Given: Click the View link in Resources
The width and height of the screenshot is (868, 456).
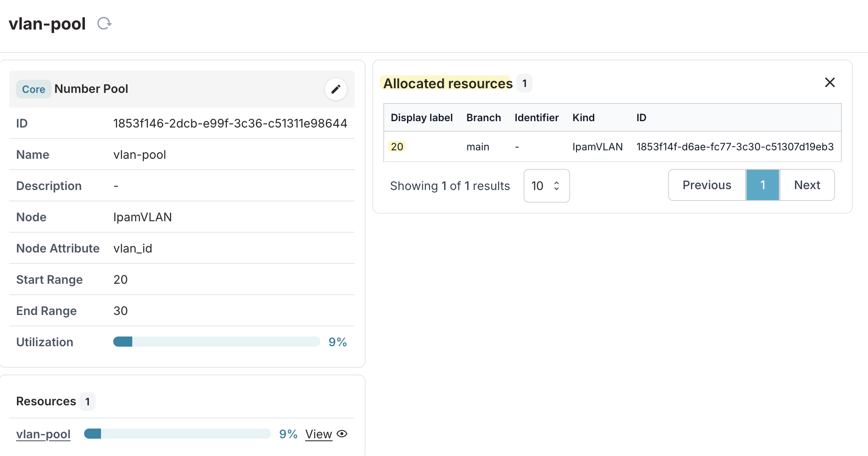Looking at the screenshot, I should pos(319,434).
